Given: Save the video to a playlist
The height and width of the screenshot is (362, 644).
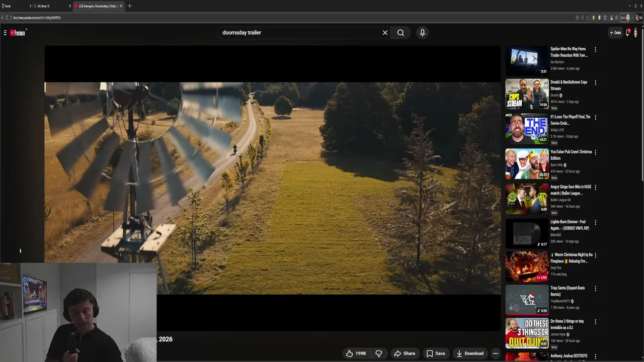Looking at the screenshot, I should click(436, 353).
